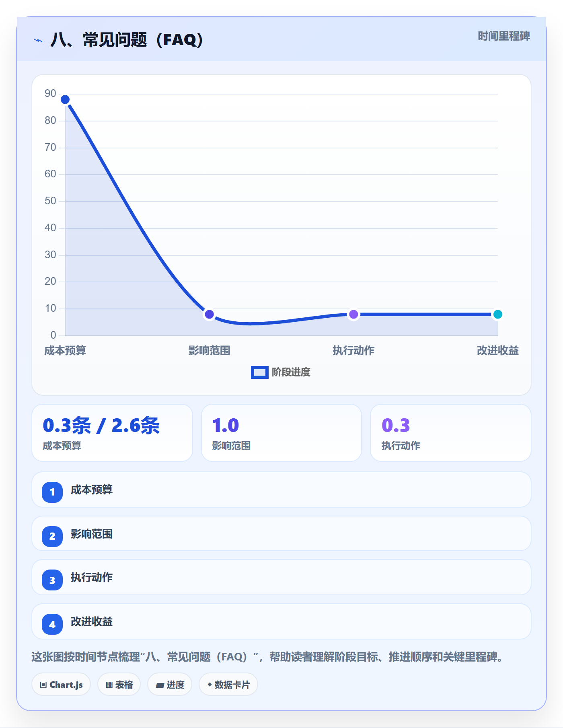Screen dimensions: 563x728
Task: Click the description paragraph below the list
Action: pos(267,657)
